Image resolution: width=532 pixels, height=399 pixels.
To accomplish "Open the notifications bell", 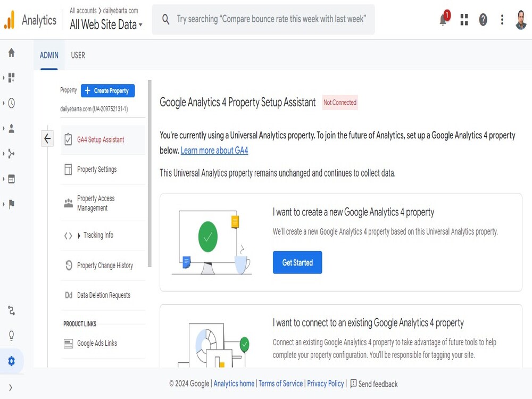I will [x=443, y=20].
